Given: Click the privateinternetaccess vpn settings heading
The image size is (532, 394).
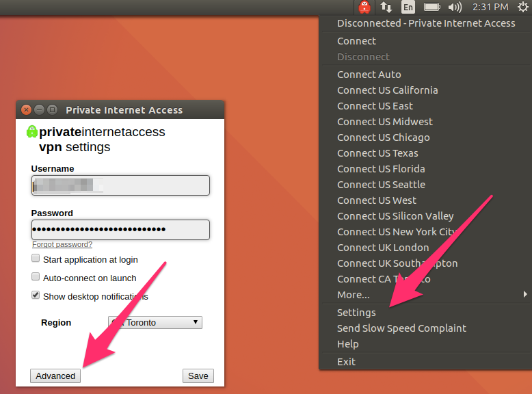Looking at the screenshot, I should point(102,139).
